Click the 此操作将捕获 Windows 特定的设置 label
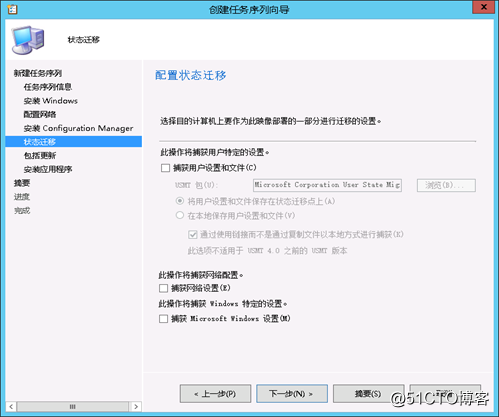The height and width of the screenshot is (417, 499). [223, 304]
